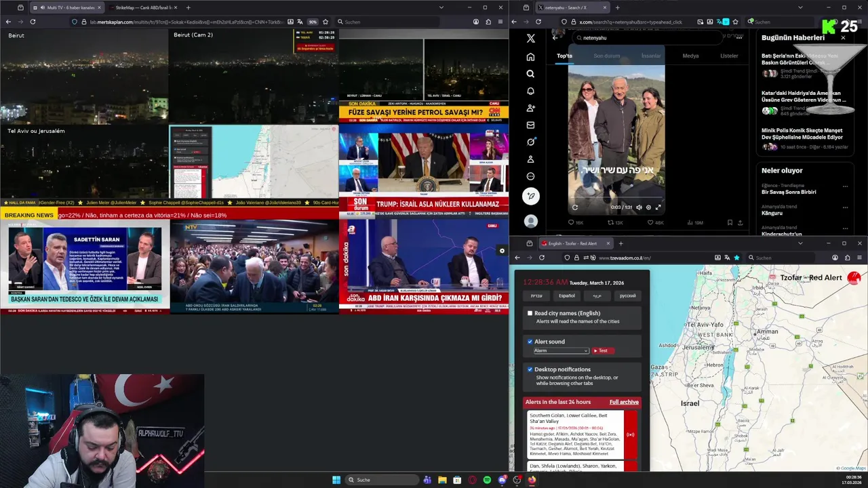
Task: Expand the tweet video to fullscreen
Action: point(658,207)
